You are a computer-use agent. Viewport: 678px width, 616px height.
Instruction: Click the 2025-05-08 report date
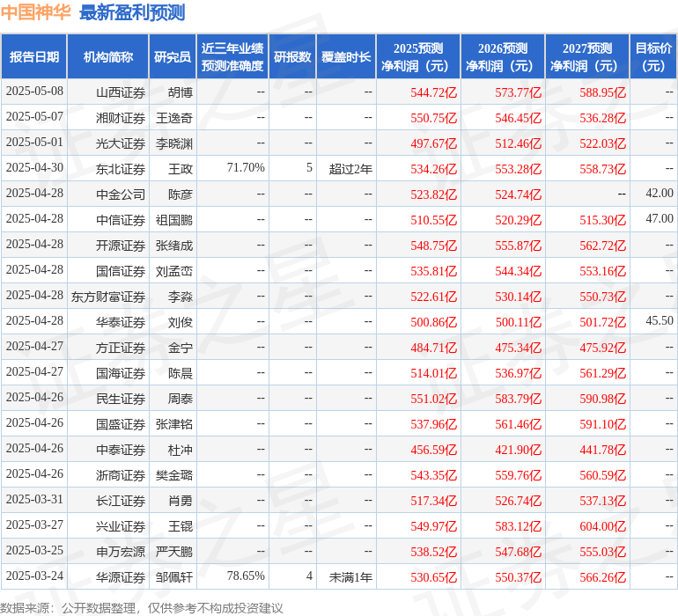34,92
